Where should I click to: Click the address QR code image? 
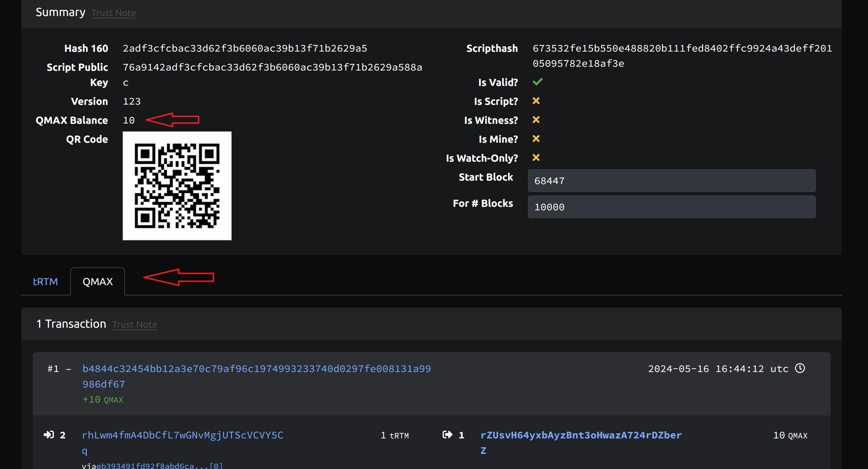click(x=177, y=186)
